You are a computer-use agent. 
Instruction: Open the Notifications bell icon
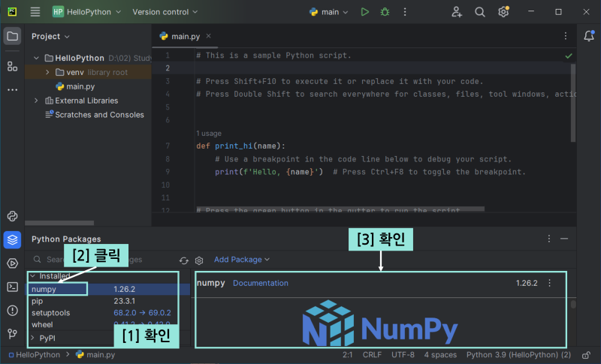[x=589, y=36]
